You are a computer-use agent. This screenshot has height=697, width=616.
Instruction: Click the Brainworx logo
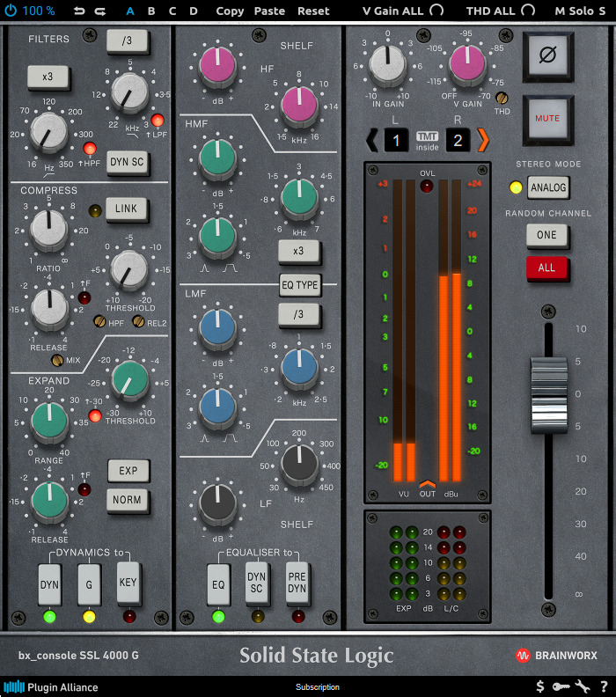click(x=556, y=656)
